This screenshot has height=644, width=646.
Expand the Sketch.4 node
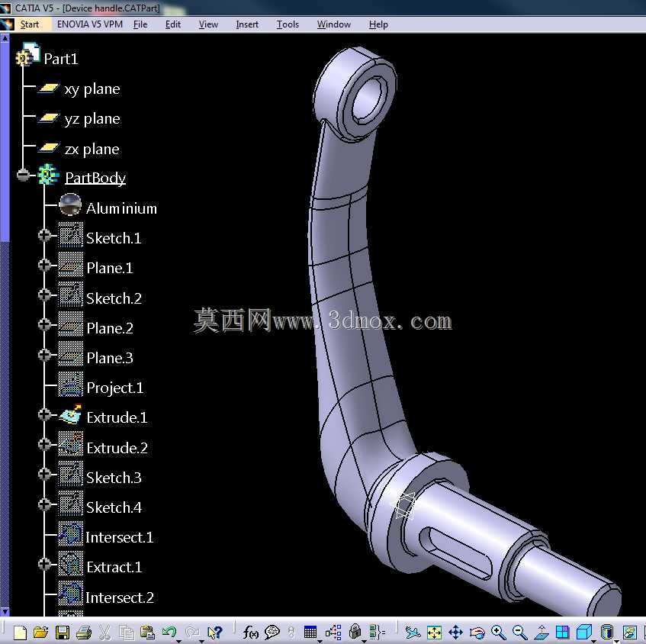coord(44,504)
